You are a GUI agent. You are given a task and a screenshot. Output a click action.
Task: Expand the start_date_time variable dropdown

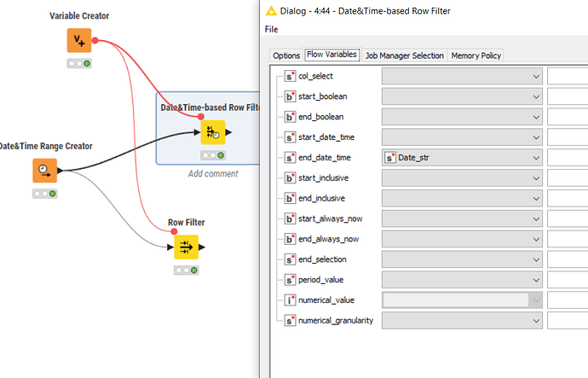462,137
